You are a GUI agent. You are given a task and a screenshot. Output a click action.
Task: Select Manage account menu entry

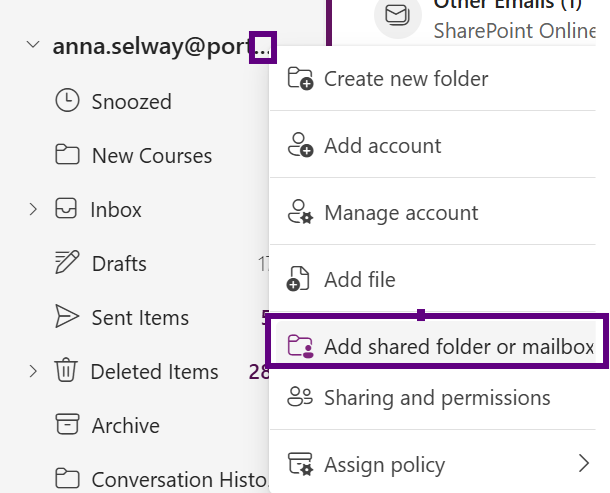click(400, 213)
